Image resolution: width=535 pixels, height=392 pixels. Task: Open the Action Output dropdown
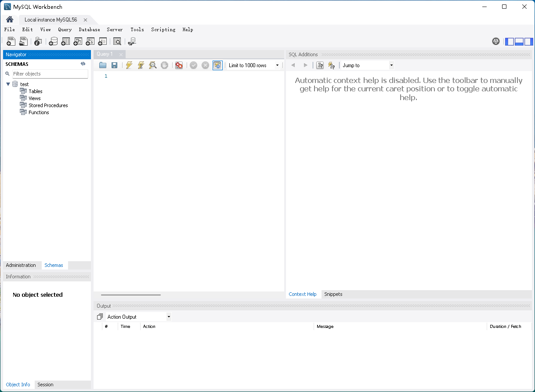(x=168, y=316)
